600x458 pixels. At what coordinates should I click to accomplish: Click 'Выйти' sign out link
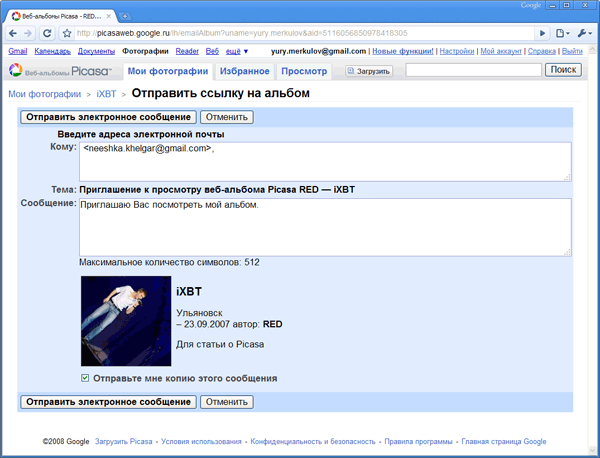tap(572, 51)
